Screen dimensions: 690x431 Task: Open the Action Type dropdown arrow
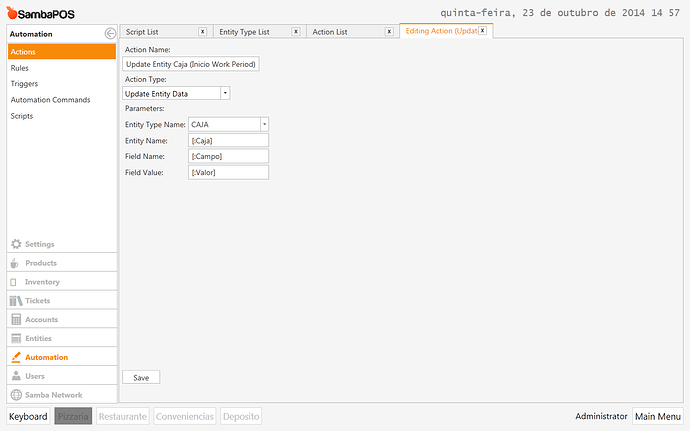(225, 93)
